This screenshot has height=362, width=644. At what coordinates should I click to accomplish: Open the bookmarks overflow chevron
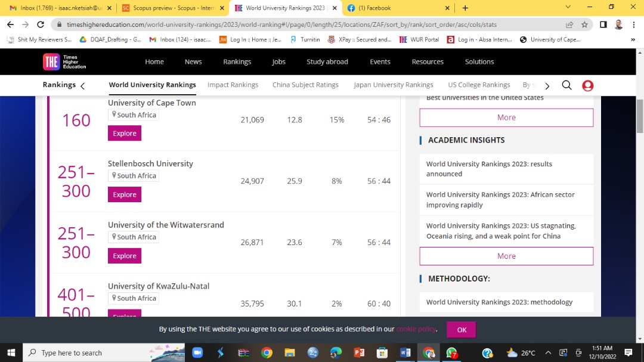coord(633,39)
